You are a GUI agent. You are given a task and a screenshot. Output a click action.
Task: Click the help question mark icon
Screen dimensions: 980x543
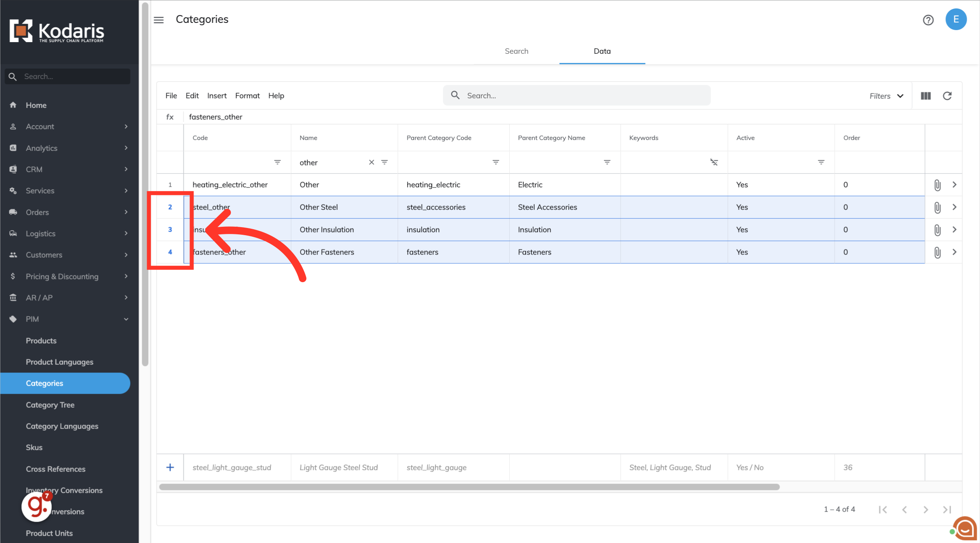pos(928,20)
